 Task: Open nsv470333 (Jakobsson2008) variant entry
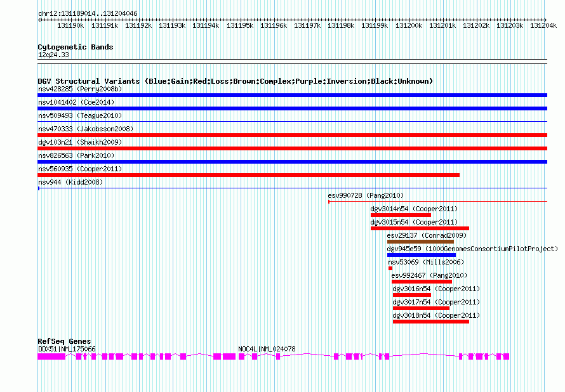[86, 129]
